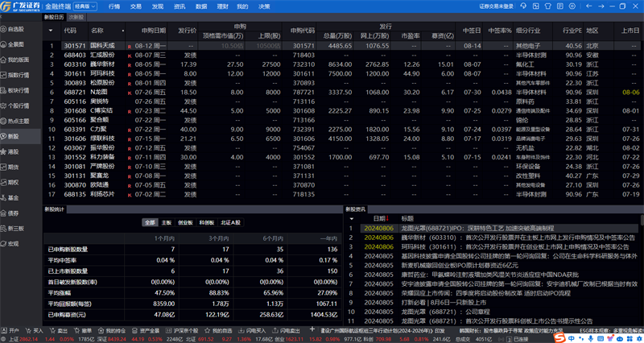Viewport: 644px width, 343px height.
Task: Go forward with the right arrow
Action: point(600,6)
